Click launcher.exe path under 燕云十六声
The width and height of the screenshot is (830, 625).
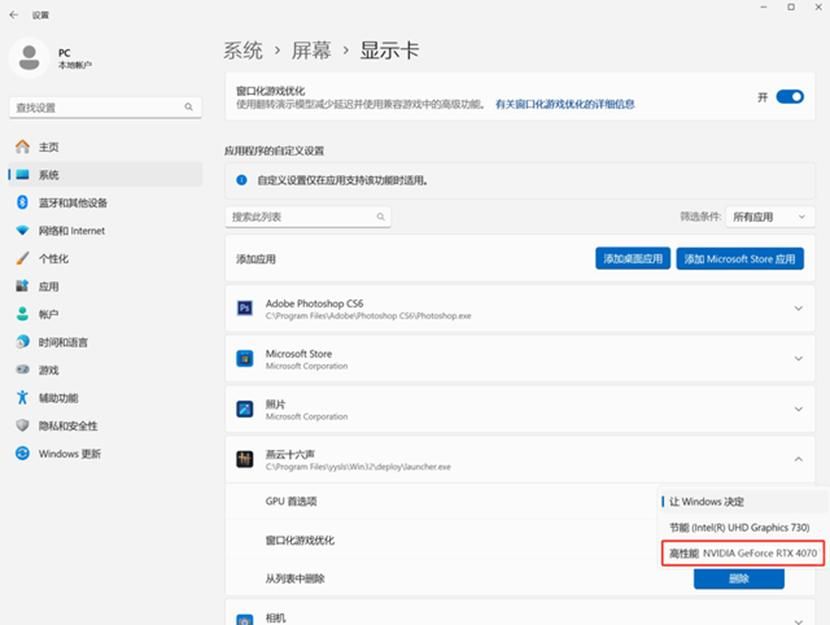coord(358,467)
